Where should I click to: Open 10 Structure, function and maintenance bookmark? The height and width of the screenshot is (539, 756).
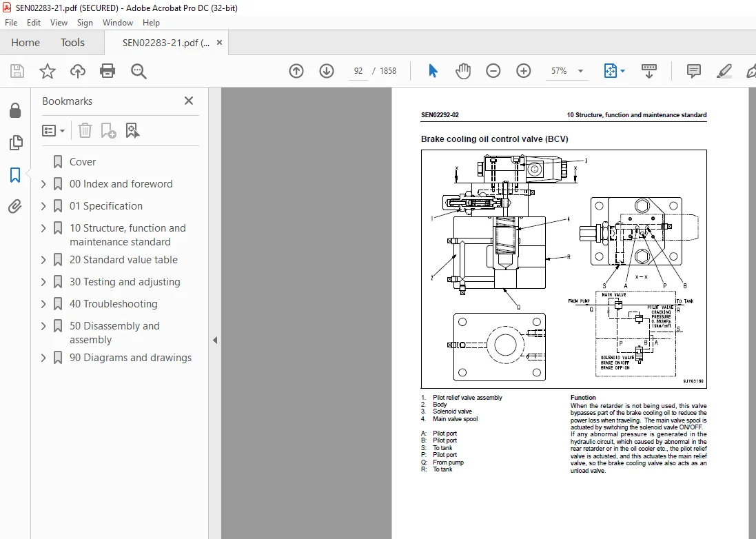pyautogui.click(x=127, y=235)
